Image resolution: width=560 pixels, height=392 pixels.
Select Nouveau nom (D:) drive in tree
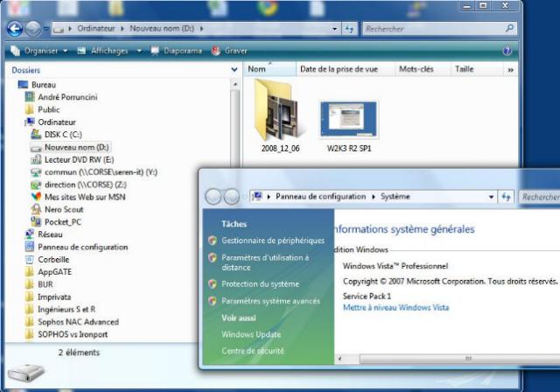70,147
